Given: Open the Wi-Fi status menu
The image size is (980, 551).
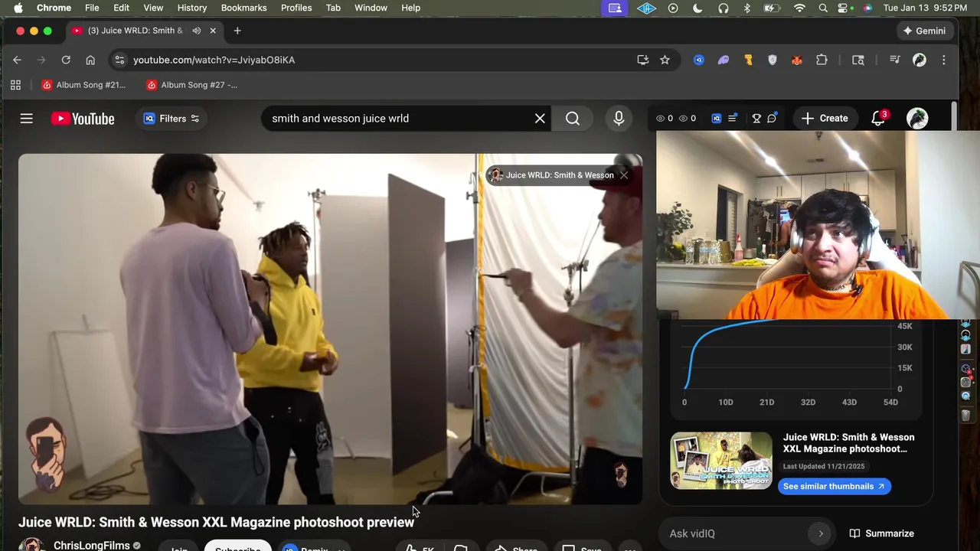Looking at the screenshot, I should pyautogui.click(x=799, y=8).
